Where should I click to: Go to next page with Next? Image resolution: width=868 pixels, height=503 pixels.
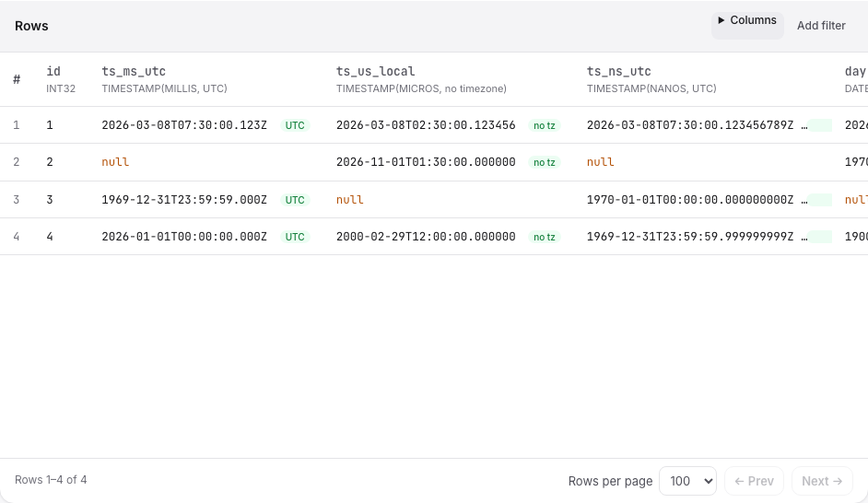tap(822, 481)
